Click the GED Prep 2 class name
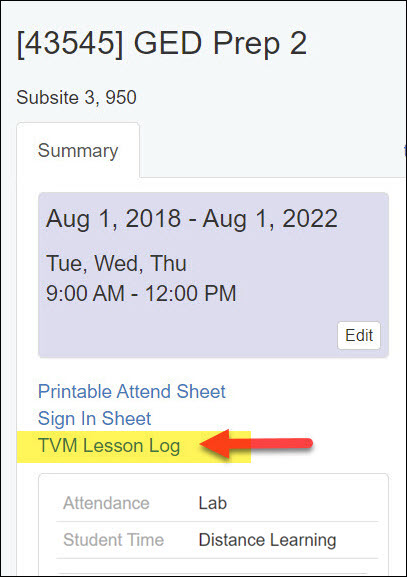 (x=220, y=44)
